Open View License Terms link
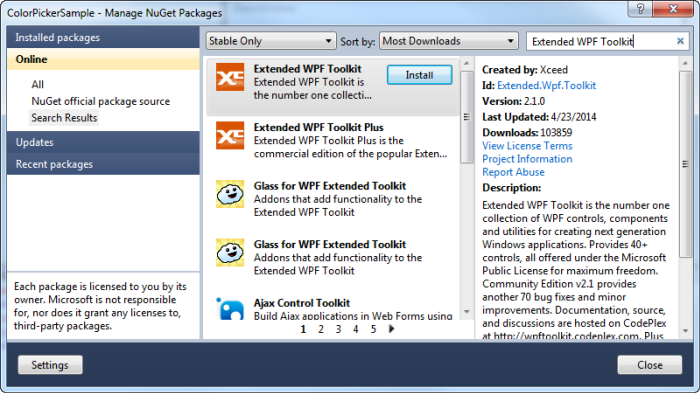 click(527, 146)
